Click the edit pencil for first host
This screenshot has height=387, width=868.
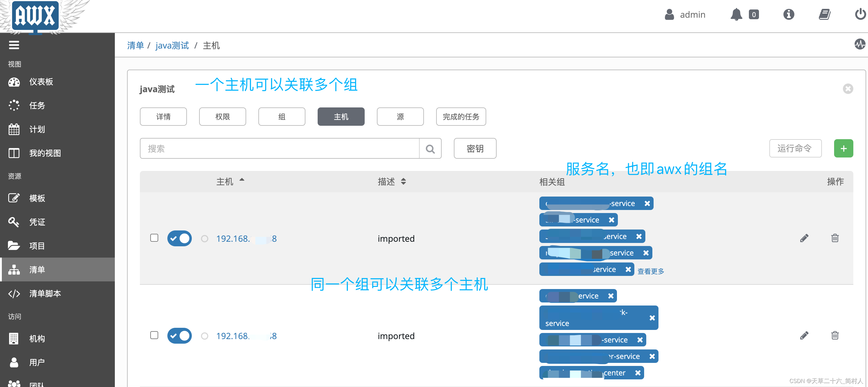click(x=804, y=238)
